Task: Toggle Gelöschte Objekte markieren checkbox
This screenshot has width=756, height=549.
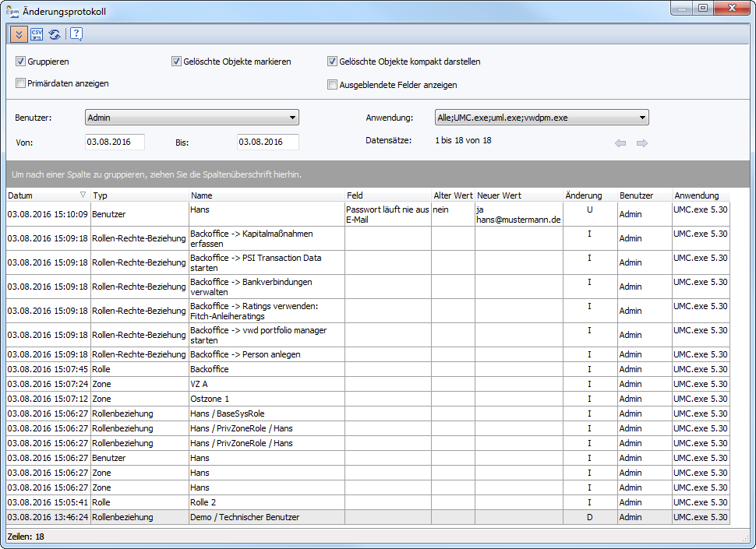Action: point(176,62)
